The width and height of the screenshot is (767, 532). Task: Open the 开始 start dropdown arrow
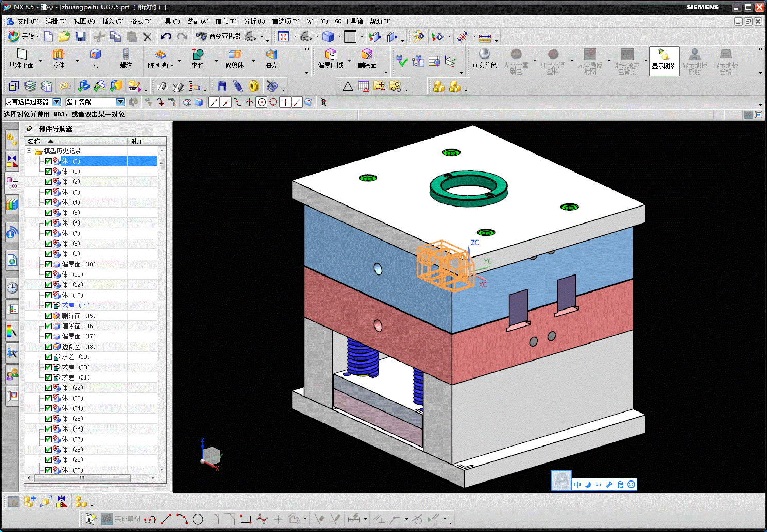(x=37, y=37)
